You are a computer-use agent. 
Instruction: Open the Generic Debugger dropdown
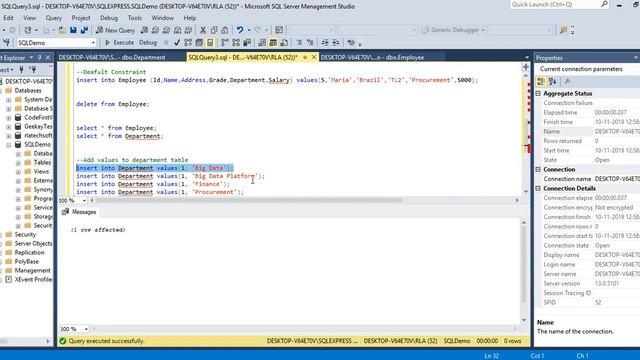483,30
